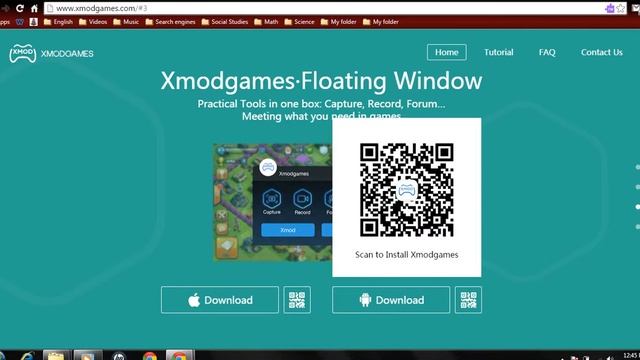Viewport: 640px width, 360px height.
Task: Open the Math bookmarks folder
Action: (x=266, y=22)
